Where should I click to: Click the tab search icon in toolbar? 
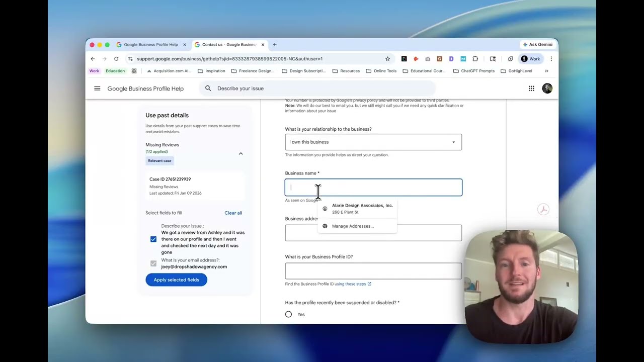(x=493, y=59)
